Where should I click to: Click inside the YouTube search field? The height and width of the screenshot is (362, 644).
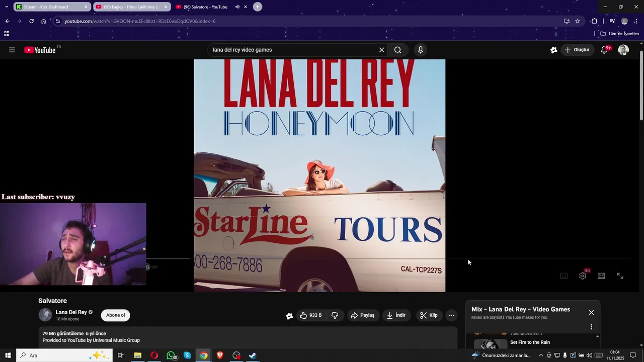pos(293,50)
